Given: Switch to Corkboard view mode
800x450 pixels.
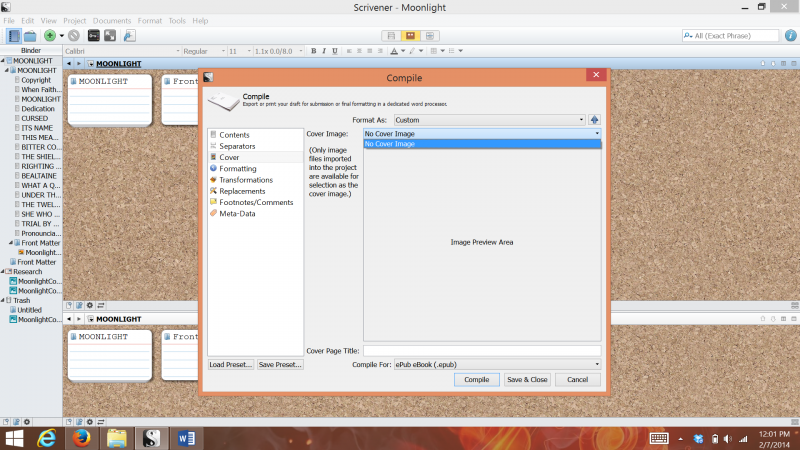Looking at the screenshot, I should pyautogui.click(x=410, y=36).
